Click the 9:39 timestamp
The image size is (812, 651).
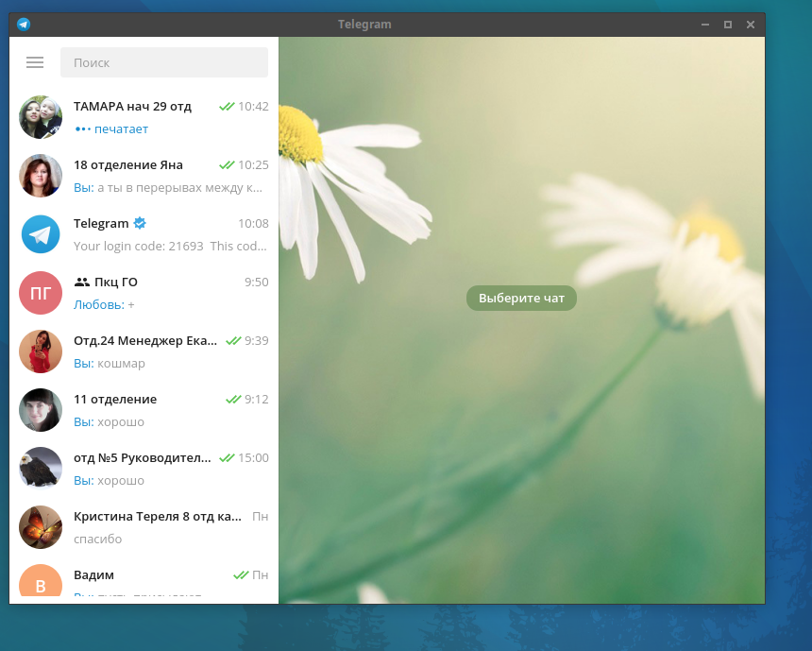coord(256,340)
